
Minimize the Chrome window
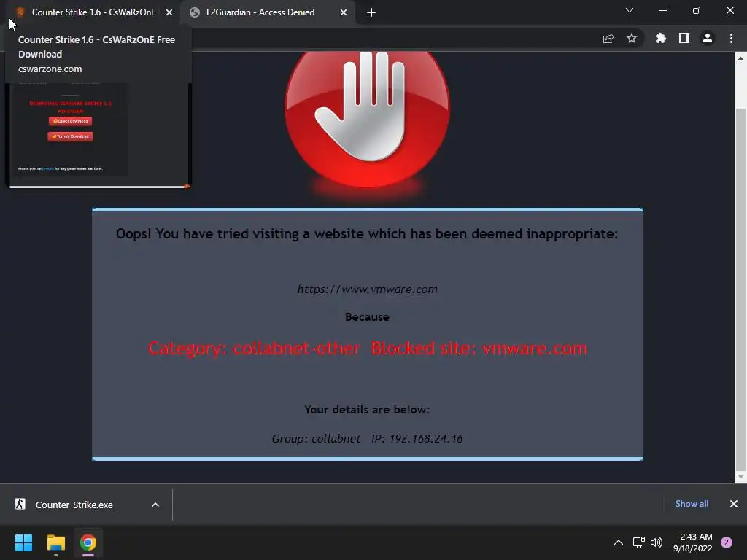click(x=662, y=10)
